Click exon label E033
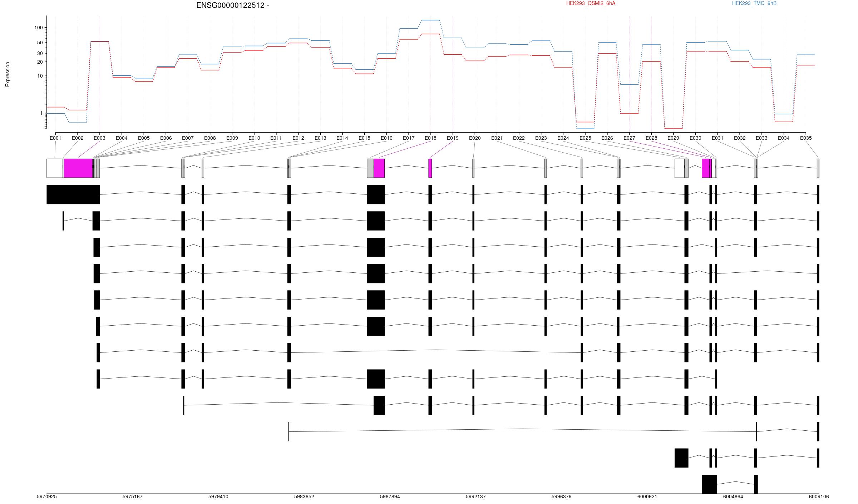This screenshot has width=858, height=504. point(761,138)
